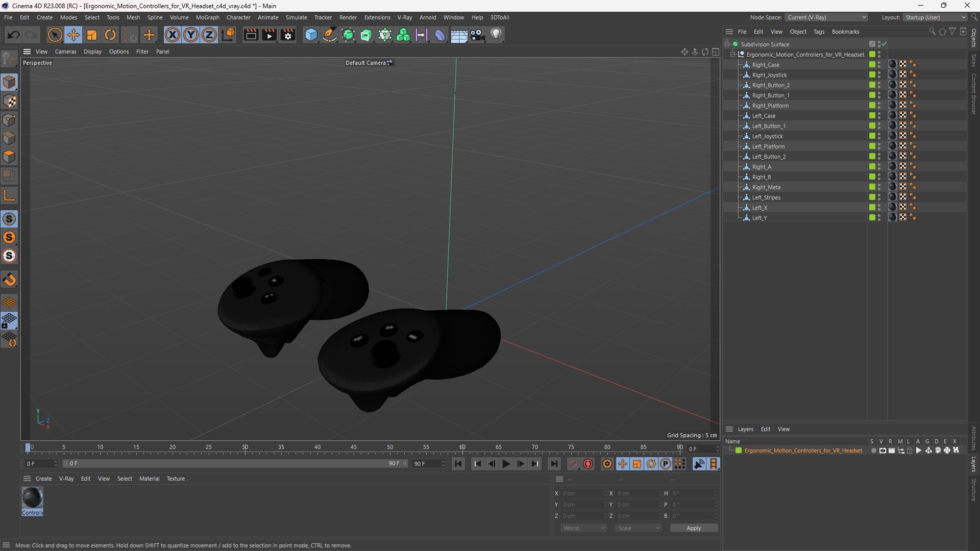Open the Scale mode dropdown
The image size is (980, 551).
[x=638, y=528]
